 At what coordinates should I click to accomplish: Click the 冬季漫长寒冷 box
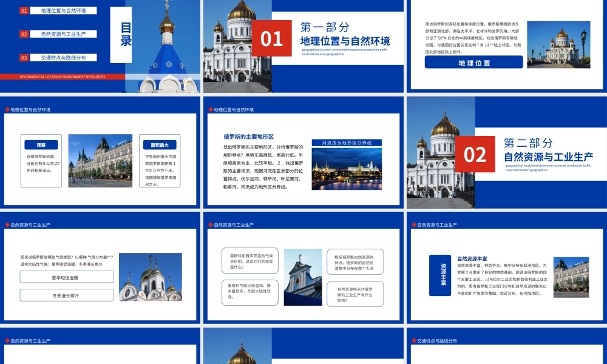pyautogui.click(x=67, y=295)
